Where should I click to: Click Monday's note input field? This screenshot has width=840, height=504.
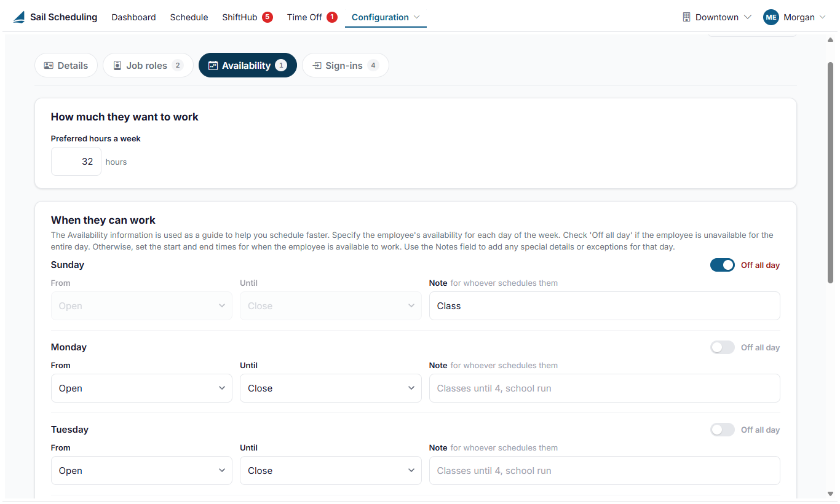pyautogui.click(x=604, y=388)
